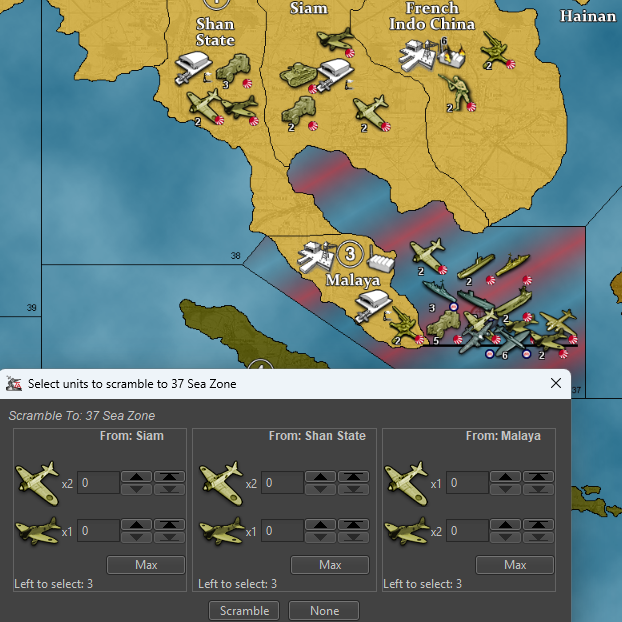622x622 pixels.
Task: Click the app icon in the scramble dialog title bar
Action: [x=14, y=383]
